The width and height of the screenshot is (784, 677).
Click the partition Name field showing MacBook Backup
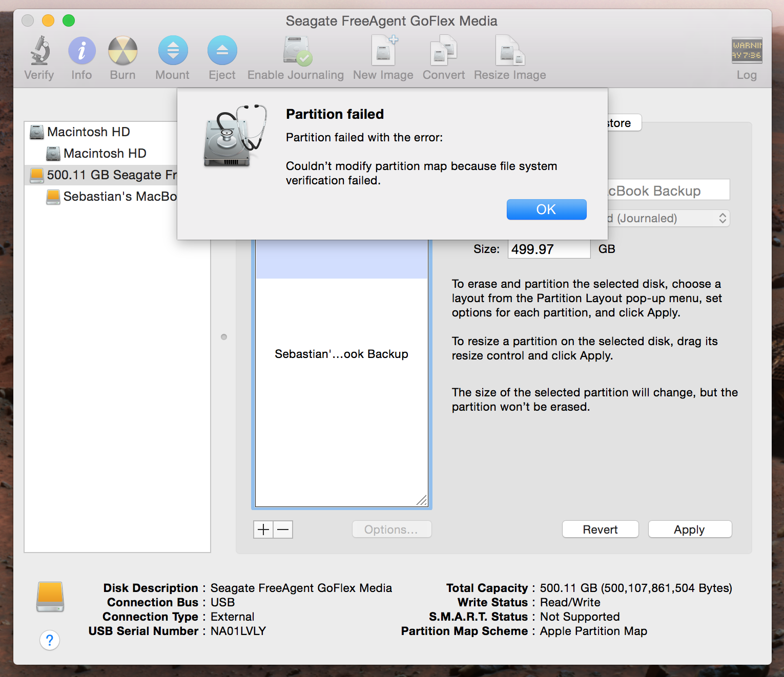tap(668, 190)
